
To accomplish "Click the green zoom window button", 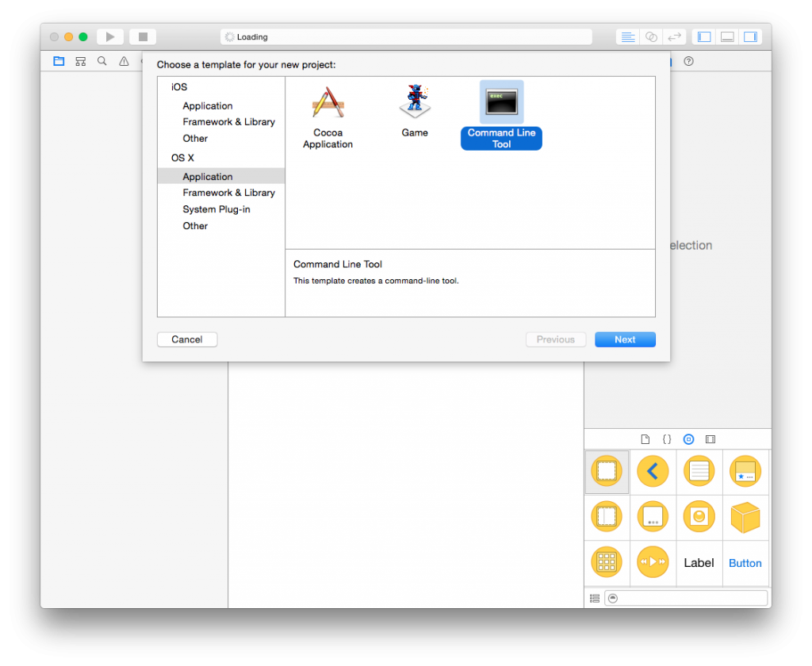I will pos(82,36).
